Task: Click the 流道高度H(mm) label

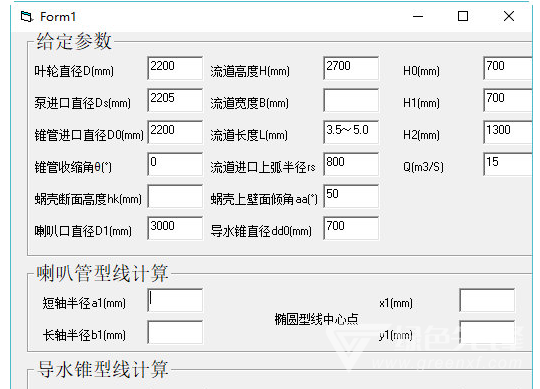Action: click(x=250, y=71)
